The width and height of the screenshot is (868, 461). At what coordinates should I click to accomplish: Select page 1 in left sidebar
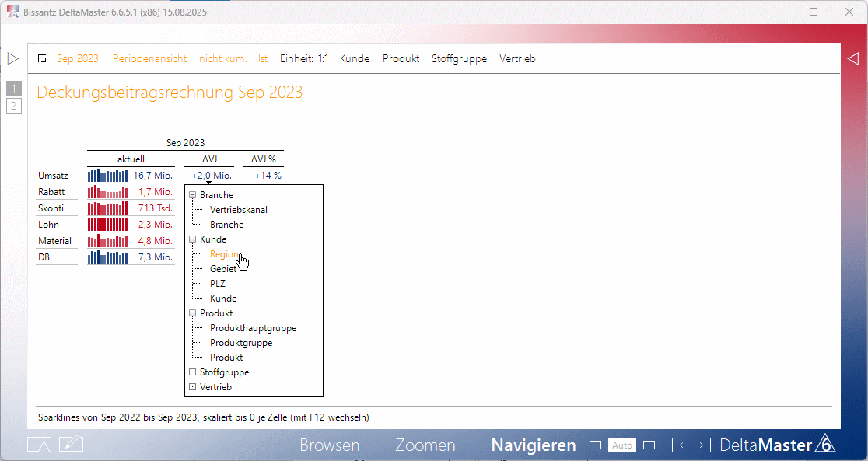(x=14, y=88)
